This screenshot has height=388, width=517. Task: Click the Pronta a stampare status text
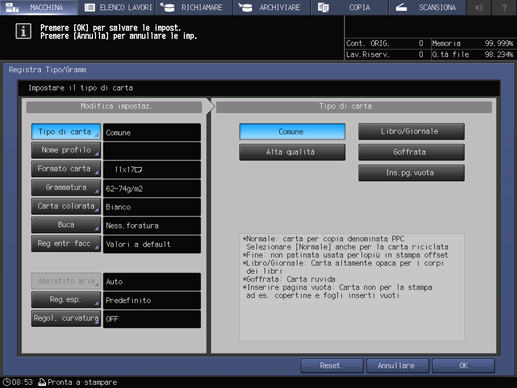pos(82,382)
